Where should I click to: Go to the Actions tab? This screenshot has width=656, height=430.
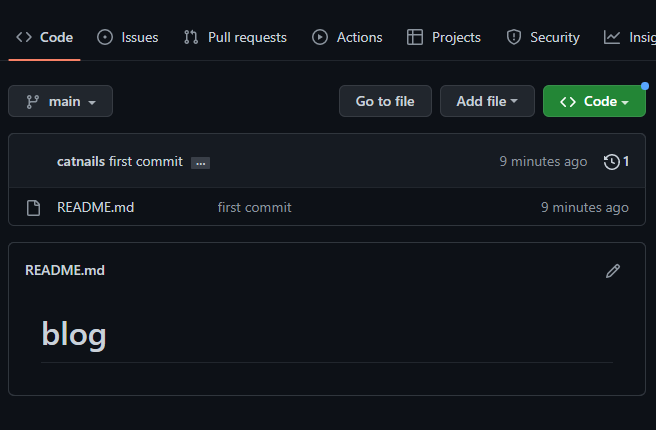coord(347,38)
